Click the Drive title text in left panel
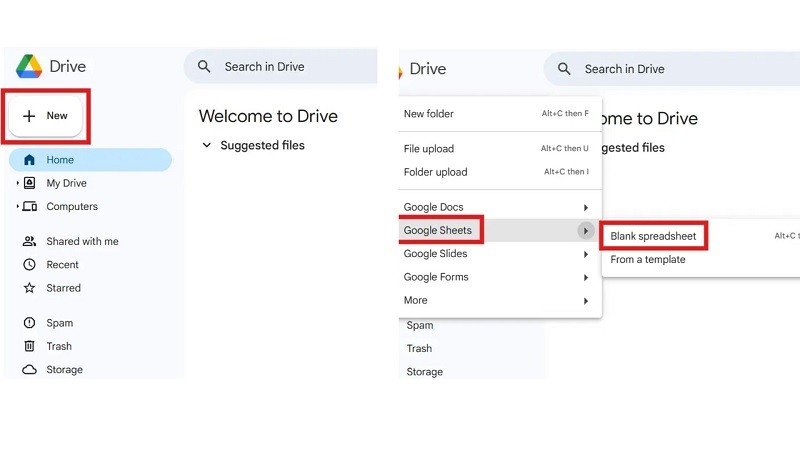This screenshot has height=450, width=800. click(67, 66)
